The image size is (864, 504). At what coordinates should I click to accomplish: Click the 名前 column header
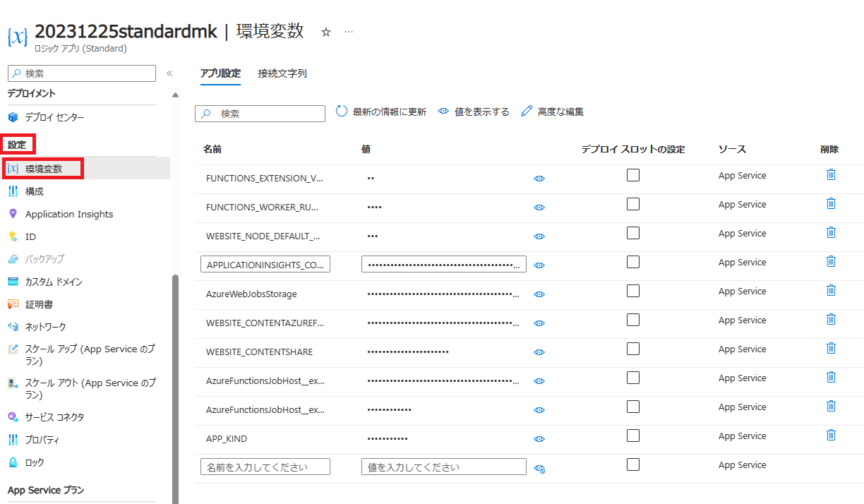click(212, 150)
